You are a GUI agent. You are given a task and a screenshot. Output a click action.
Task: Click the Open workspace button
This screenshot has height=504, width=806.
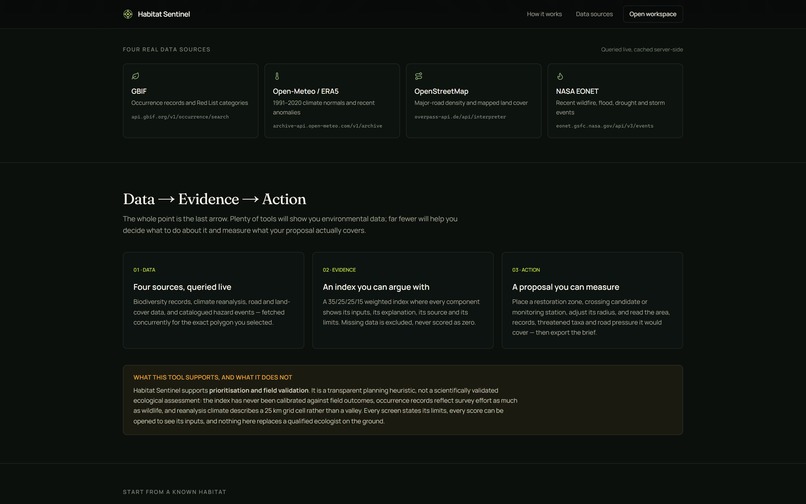(652, 14)
